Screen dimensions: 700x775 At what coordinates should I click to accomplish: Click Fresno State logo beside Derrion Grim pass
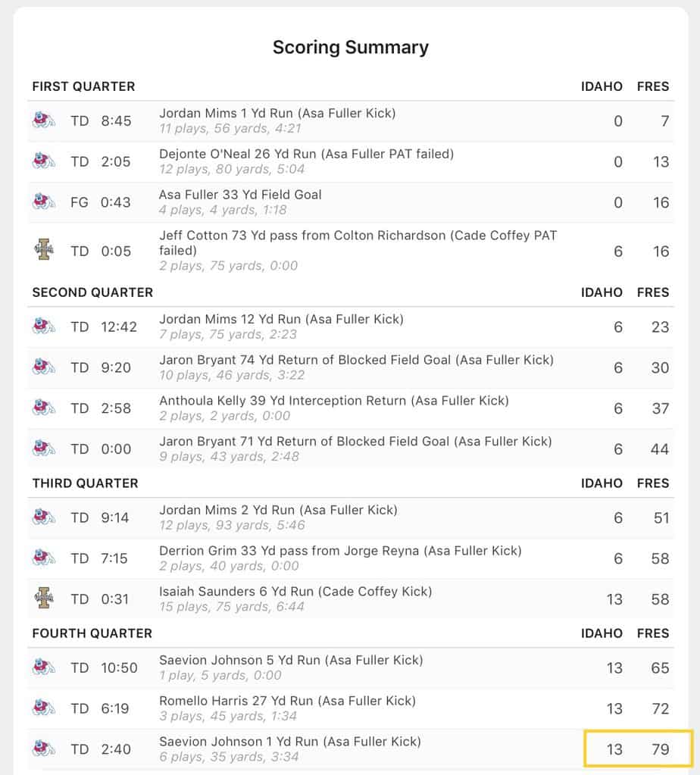pyautogui.click(x=43, y=558)
